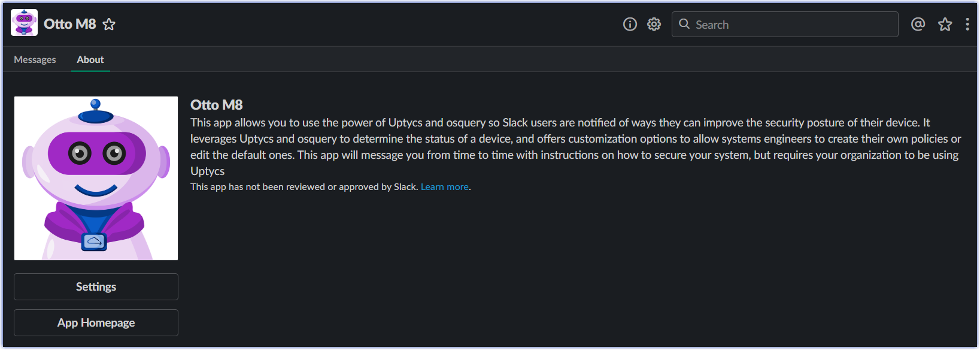Click the small Otto M8 header avatar

24,23
